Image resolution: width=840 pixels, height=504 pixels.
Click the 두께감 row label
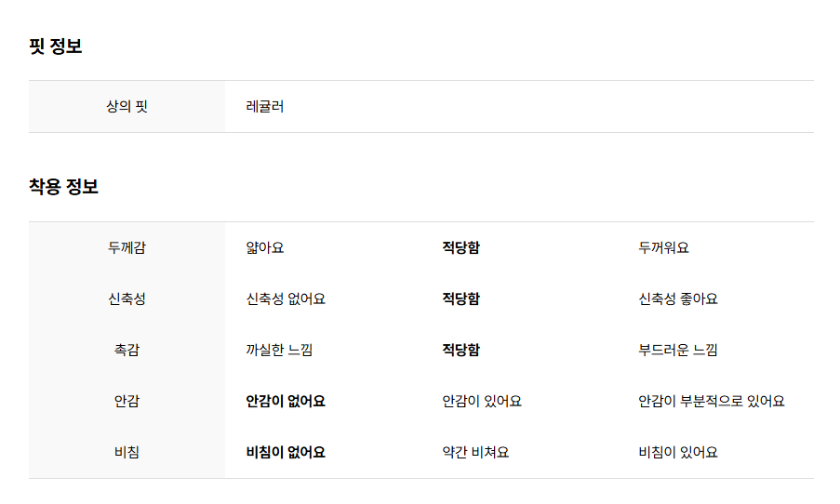click(x=127, y=247)
